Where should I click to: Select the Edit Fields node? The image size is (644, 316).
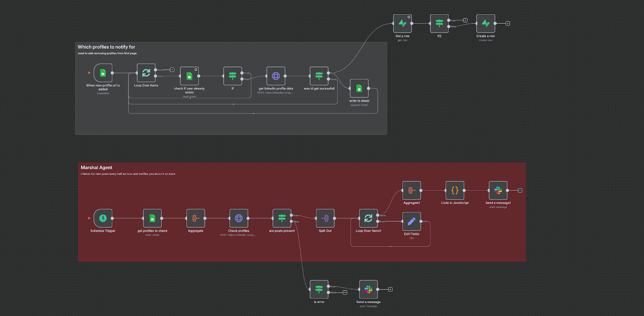pyautogui.click(x=412, y=222)
